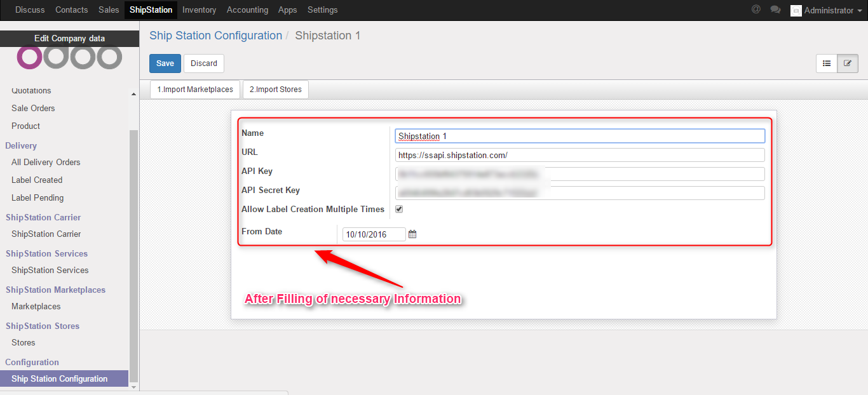
Task: Click the Save button
Action: pyautogui.click(x=165, y=64)
